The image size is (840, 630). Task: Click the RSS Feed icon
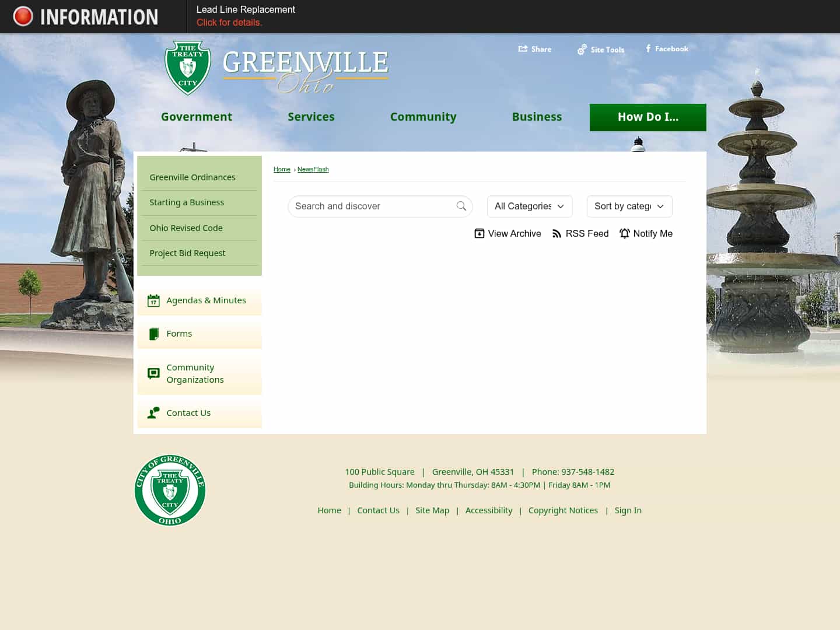click(x=556, y=234)
